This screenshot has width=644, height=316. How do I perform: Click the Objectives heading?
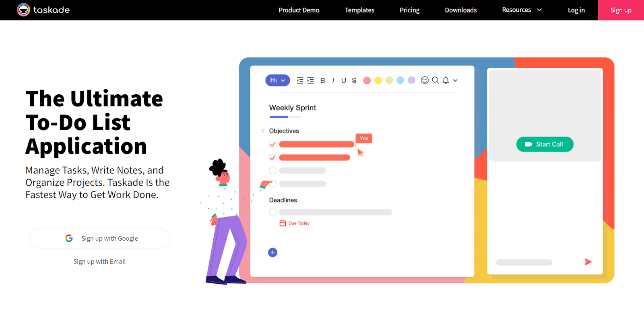(284, 131)
